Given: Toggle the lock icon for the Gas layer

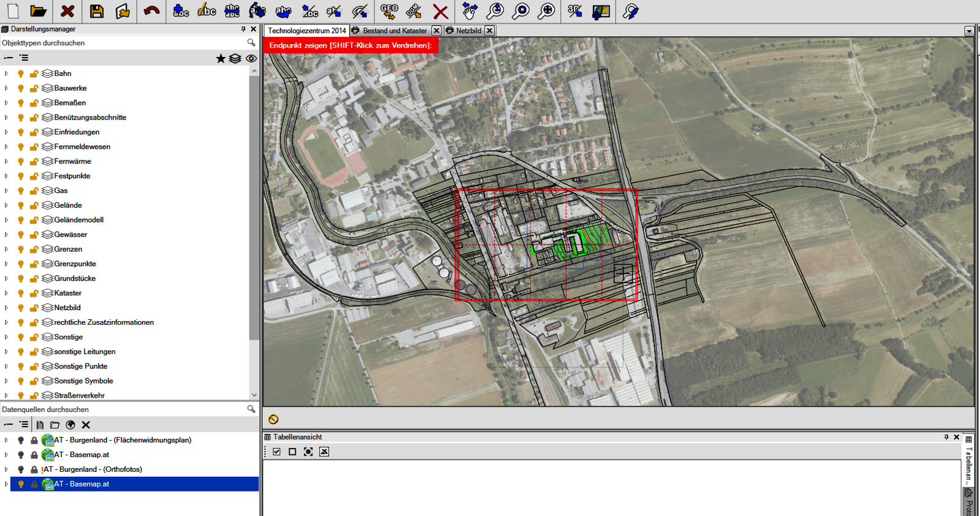Looking at the screenshot, I should (34, 191).
